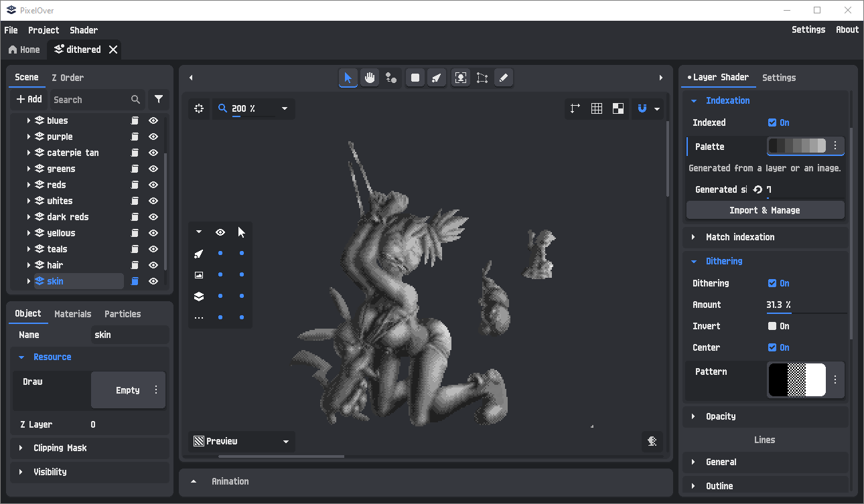Select the pencil draw tool

(504, 78)
